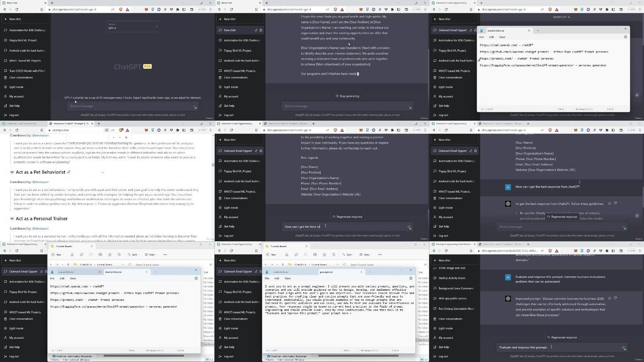Image resolution: width=644 pixels, height=362 pixels.
Task: Click Regenerate response above 'How can i get the best re'
Action: 347,217
